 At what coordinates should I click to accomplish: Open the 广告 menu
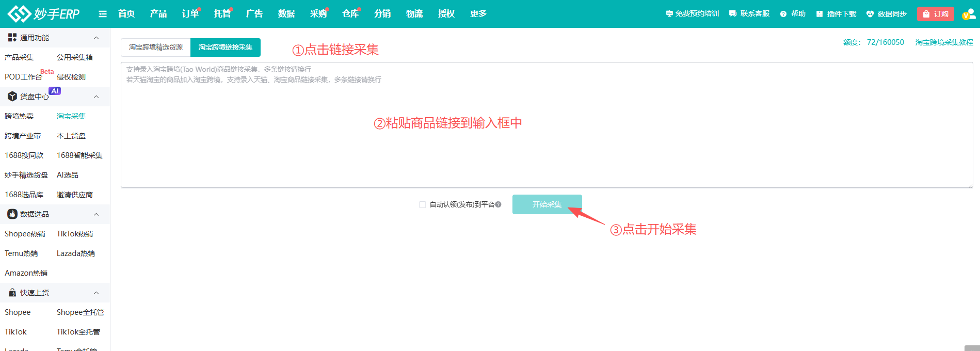254,14
